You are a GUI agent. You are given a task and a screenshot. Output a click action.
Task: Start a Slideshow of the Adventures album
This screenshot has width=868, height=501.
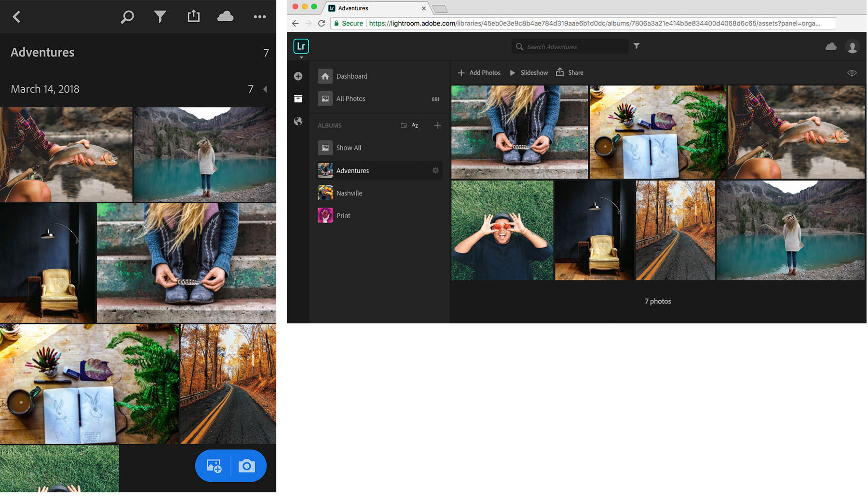[x=529, y=72]
